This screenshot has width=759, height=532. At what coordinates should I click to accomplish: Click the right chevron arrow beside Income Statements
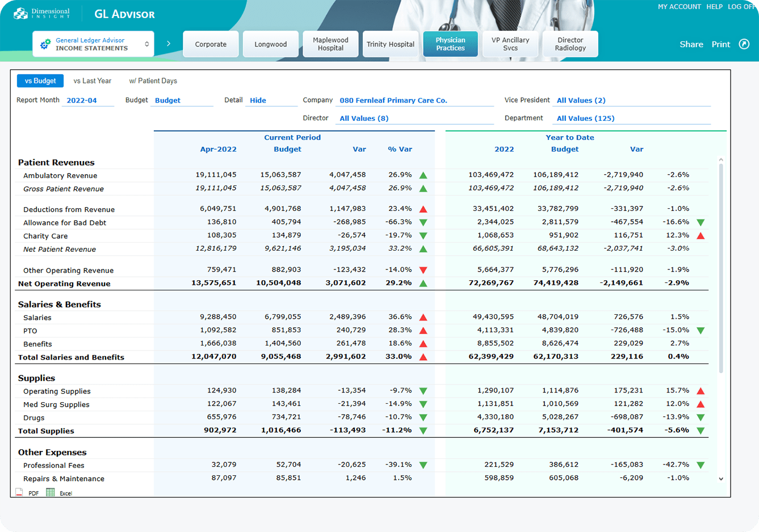pyautogui.click(x=169, y=44)
